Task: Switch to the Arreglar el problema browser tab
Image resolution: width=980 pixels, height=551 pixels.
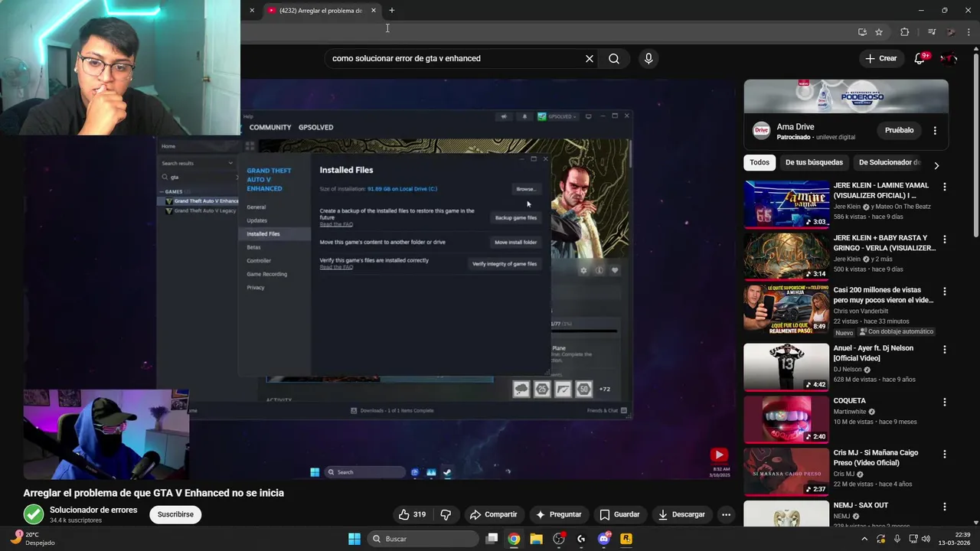Action: 320,11
